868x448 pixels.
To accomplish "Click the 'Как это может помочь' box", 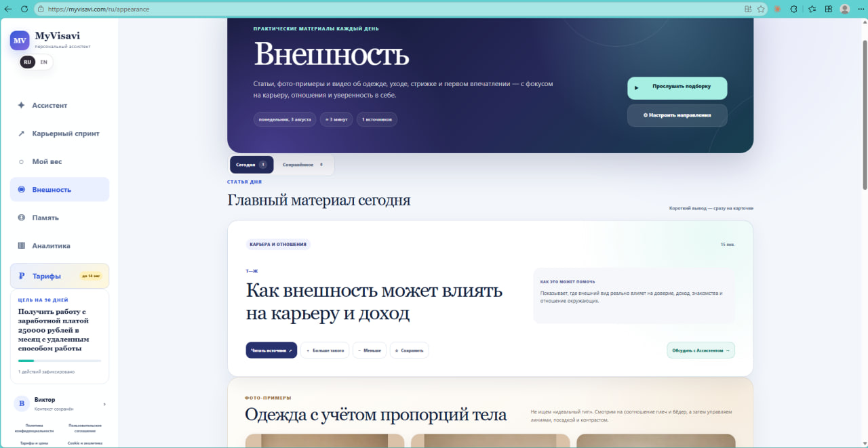I will [x=634, y=296].
